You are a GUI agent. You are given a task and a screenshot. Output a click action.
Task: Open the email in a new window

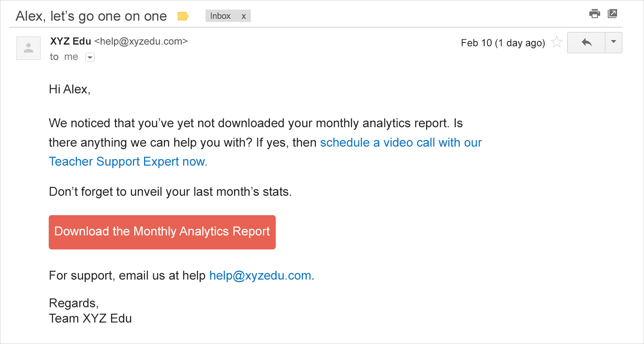tap(613, 14)
